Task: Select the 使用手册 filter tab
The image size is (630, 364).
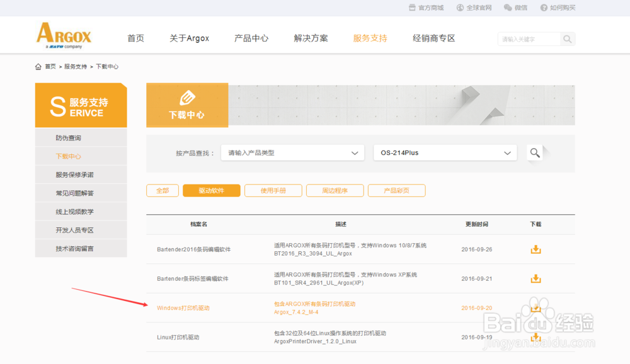Action: click(273, 190)
